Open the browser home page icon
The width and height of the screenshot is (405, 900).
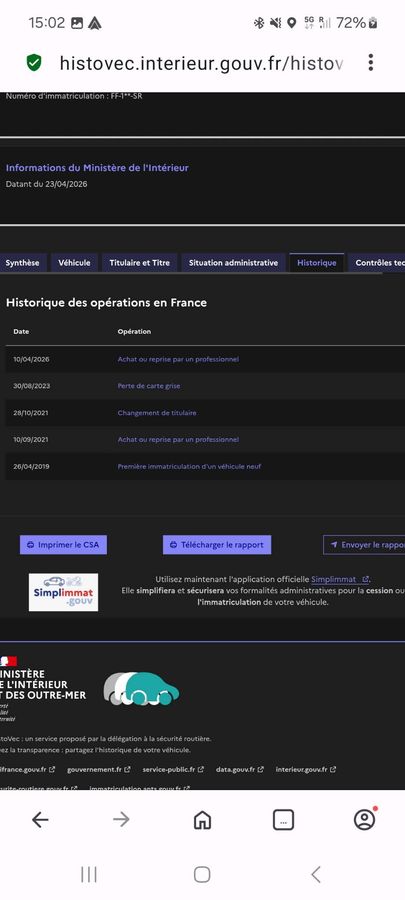click(x=202, y=820)
